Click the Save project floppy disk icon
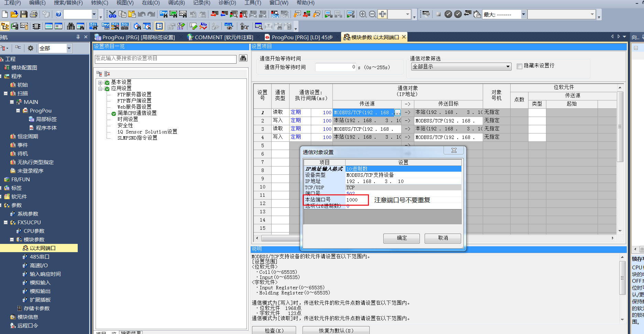The width and height of the screenshot is (644, 334). [x=24, y=14]
